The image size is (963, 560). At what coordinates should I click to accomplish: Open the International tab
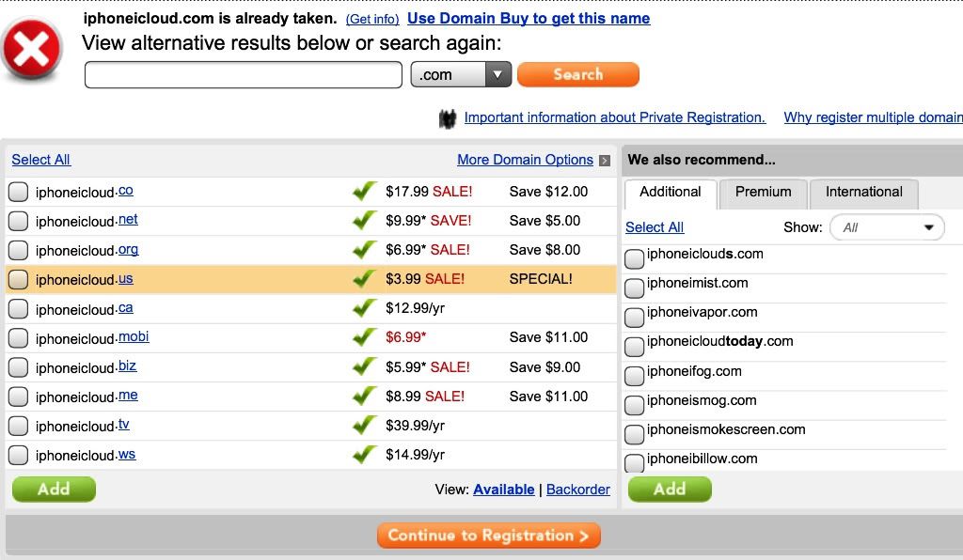(864, 193)
